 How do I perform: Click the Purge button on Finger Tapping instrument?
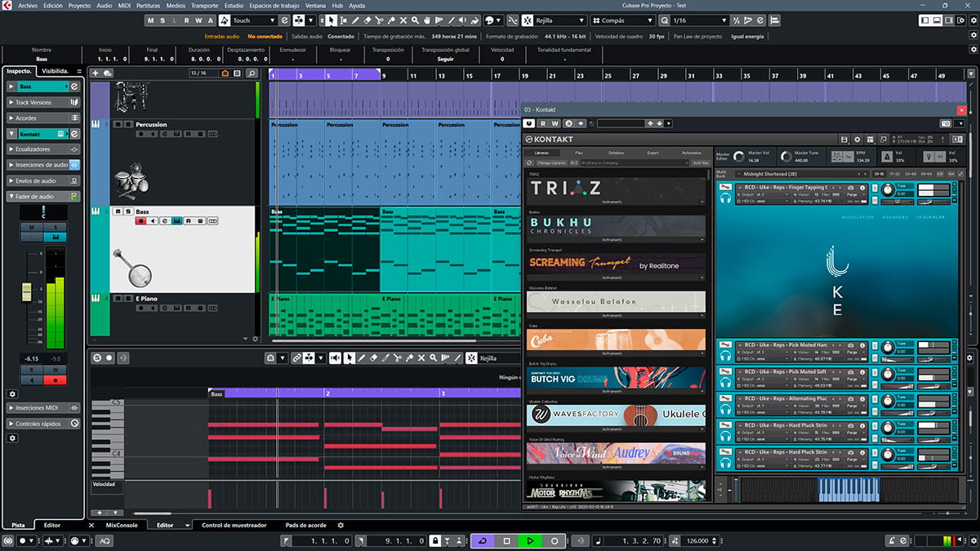853,194
